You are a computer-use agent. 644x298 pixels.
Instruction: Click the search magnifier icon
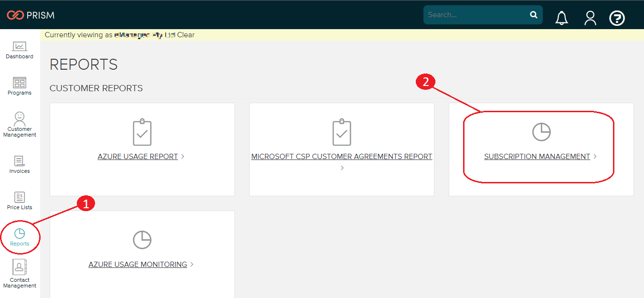533,15
